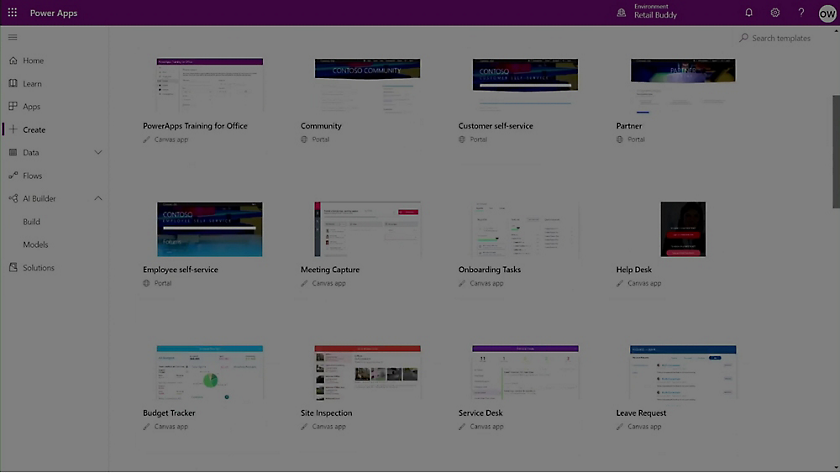Select the Leave Request thumbnail
Viewport: 840px width, 473px height.
683,373
